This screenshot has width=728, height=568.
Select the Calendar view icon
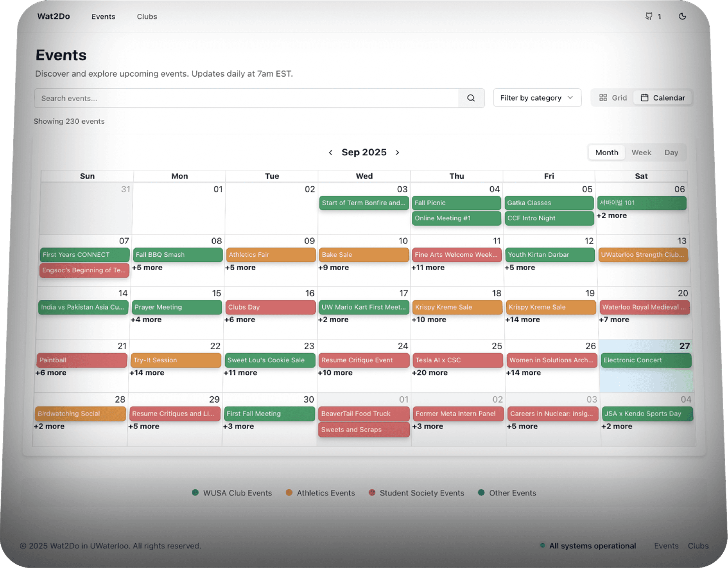(x=645, y=97)
